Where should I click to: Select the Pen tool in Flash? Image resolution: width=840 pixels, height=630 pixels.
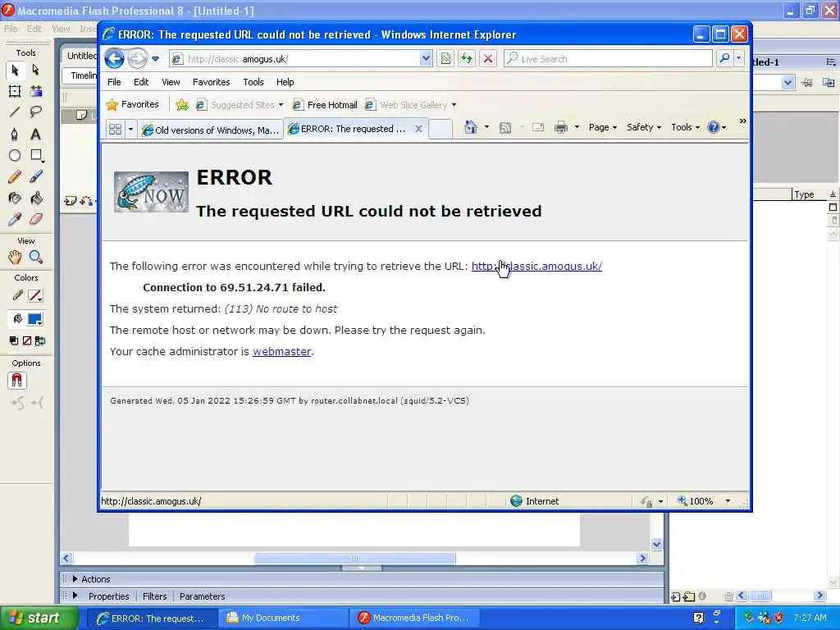15,134
